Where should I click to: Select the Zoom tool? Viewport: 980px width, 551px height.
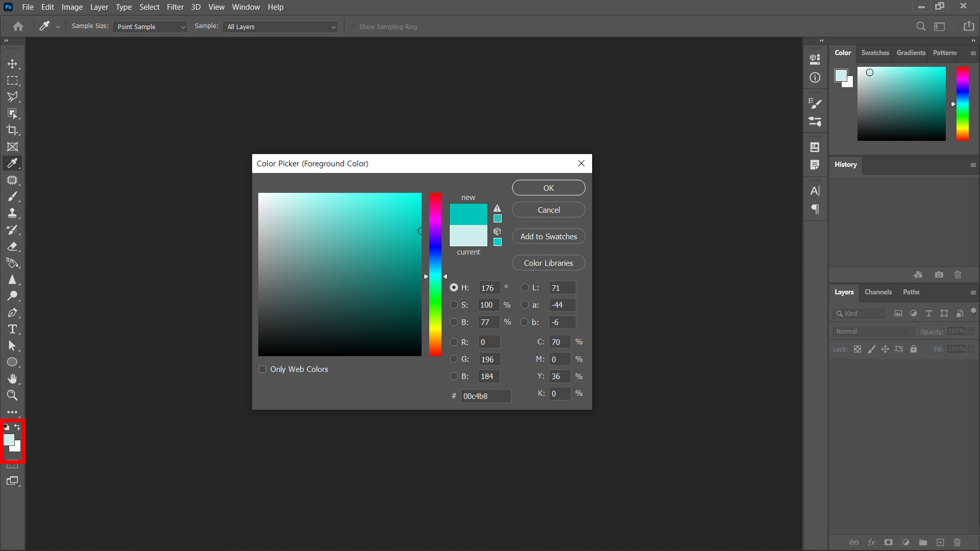point(12,395)
